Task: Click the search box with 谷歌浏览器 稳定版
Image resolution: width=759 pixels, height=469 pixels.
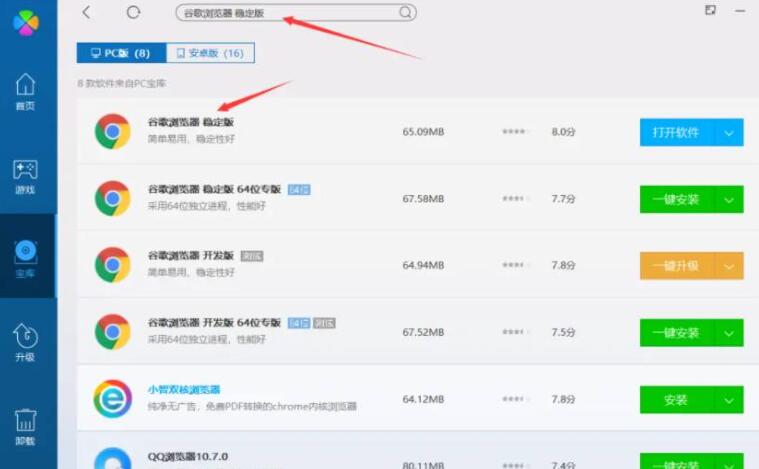Action: 296,13
